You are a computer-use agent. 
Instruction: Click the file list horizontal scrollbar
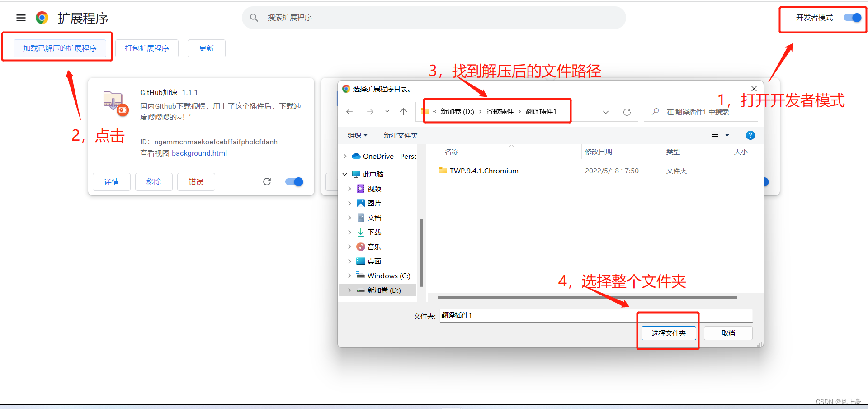pos(587,297)
